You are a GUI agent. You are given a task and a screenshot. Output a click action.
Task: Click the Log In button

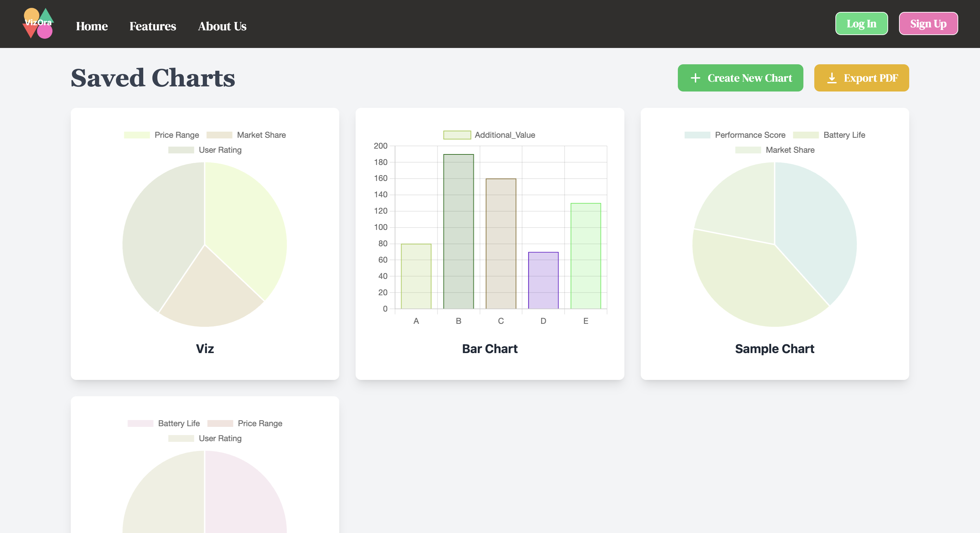[x=861, y=23]
